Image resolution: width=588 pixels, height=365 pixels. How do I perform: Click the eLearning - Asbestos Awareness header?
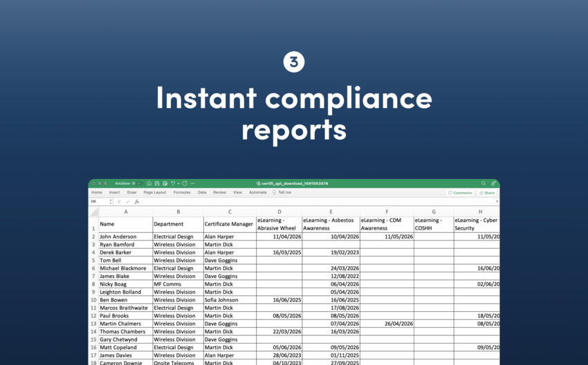coord(331,224)
